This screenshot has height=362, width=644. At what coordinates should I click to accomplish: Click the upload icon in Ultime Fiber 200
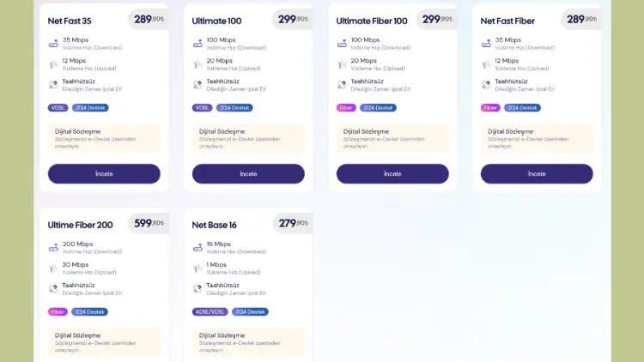pyautogui.click(x=53, y=268)
